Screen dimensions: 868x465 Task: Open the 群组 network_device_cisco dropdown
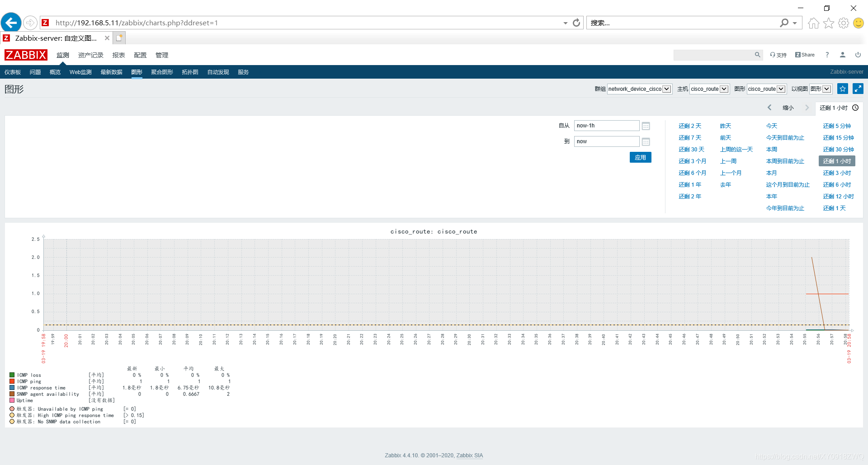pos(639,89)
